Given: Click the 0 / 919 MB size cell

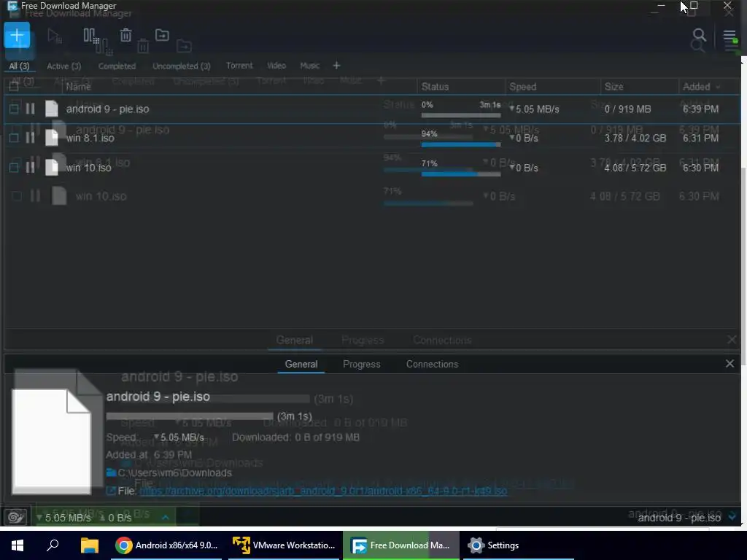Looking at the screenshot, I should tap(627, 109).
